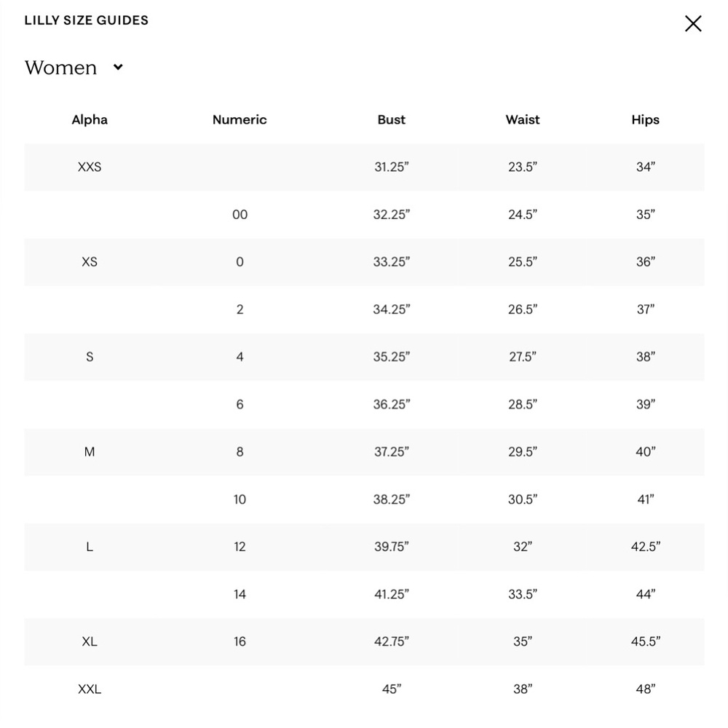The height and width of the screenshot is (728, 728).
Task: Select the XXL size row label
Action: pyautogui.click(x=90, y=689)
